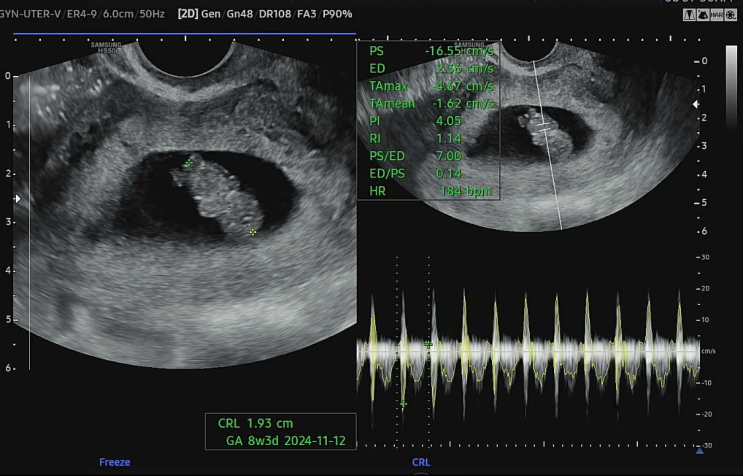Viewport: 743px width, 476px height.
Task: Click the HAR harmonic status icon
Action: point(716,15)
